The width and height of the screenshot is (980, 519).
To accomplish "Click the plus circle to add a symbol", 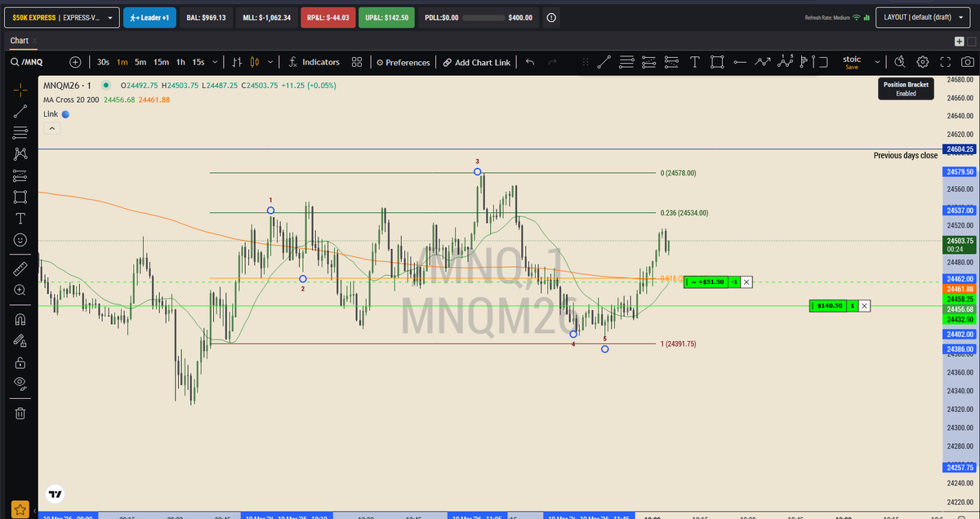I will click(x=76, y=62).
